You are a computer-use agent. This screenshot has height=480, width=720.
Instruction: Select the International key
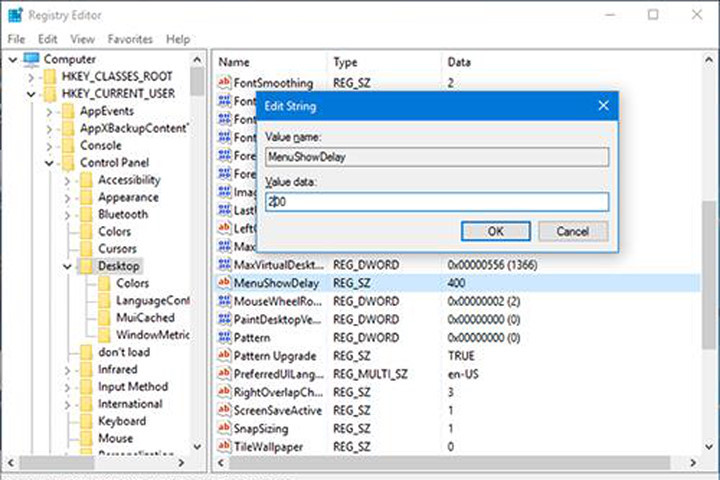coord(130,404)
